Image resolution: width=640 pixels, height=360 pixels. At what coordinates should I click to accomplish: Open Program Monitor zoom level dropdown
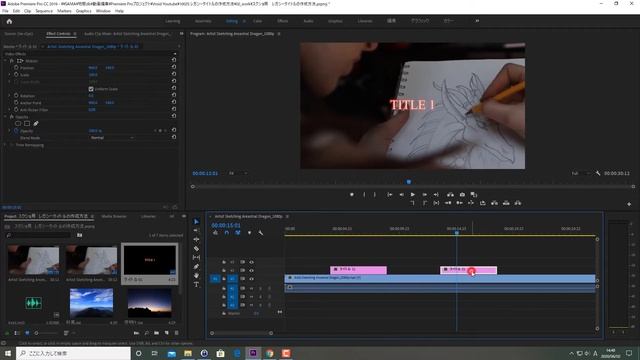pos(238,173)
